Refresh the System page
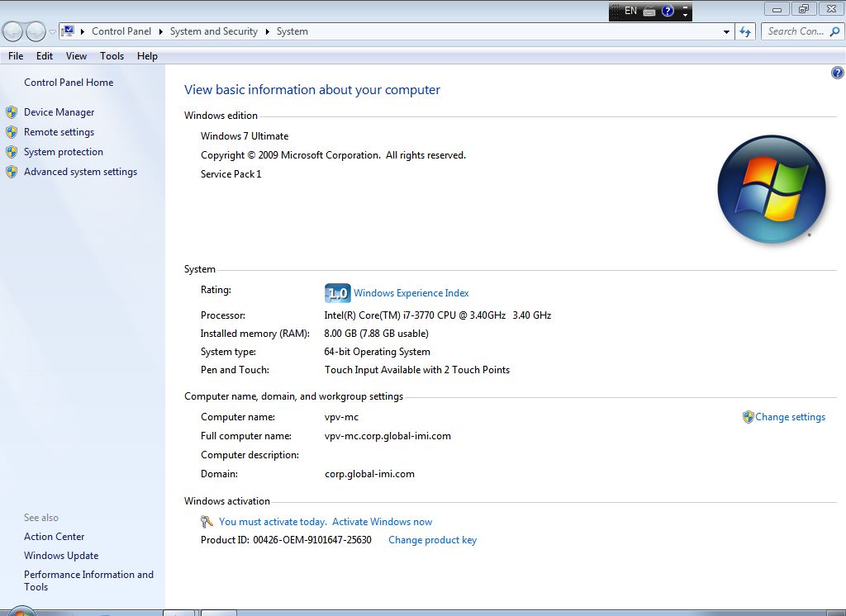The image size is (846, 616). 745,32
